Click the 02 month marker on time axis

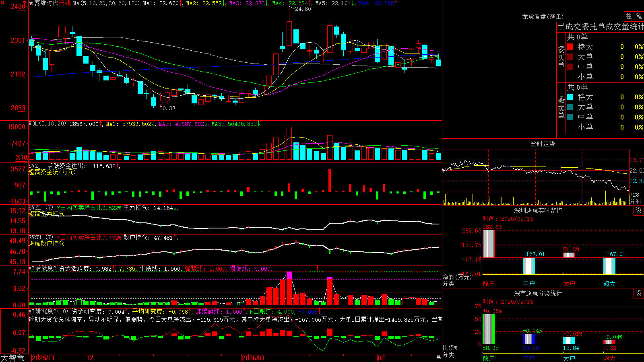click(381, 358)
